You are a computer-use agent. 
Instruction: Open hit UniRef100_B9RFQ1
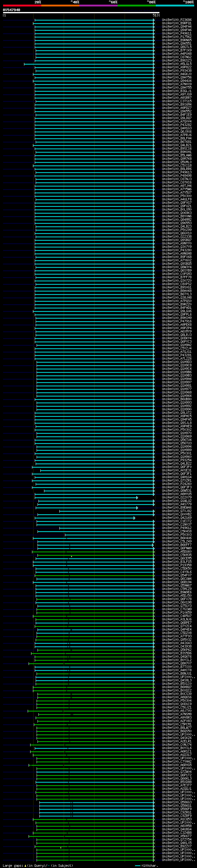coord(177,23)
